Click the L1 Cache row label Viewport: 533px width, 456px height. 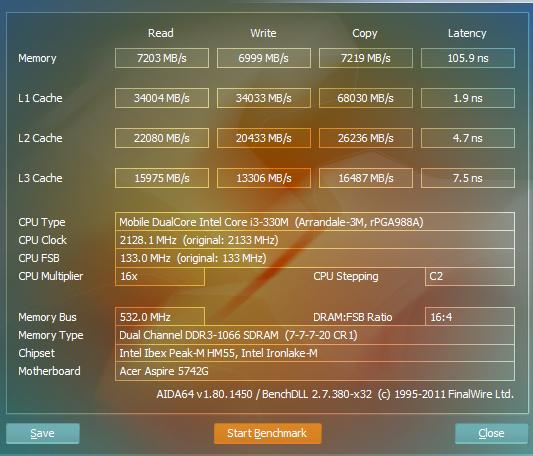40,98
